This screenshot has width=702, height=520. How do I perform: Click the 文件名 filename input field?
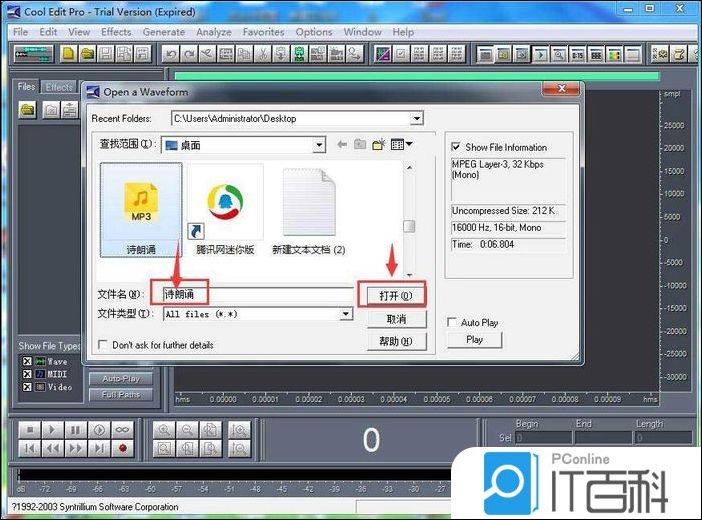258,294
